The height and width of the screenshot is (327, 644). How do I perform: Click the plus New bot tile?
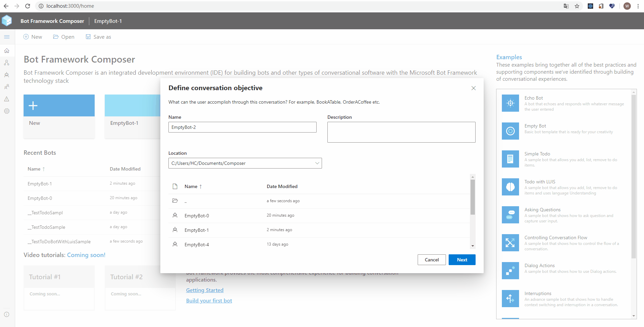coord(59,116)
